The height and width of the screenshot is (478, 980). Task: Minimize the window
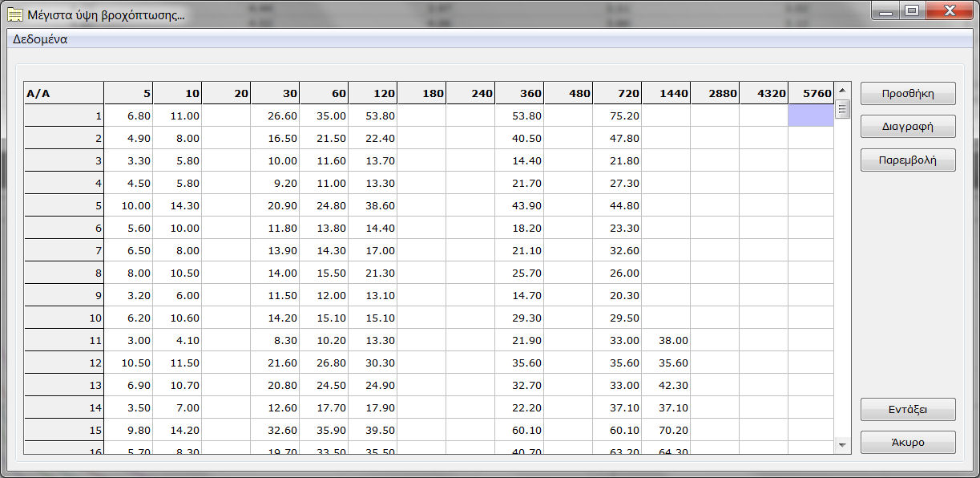pyautogui.click(x=886, y=11)
